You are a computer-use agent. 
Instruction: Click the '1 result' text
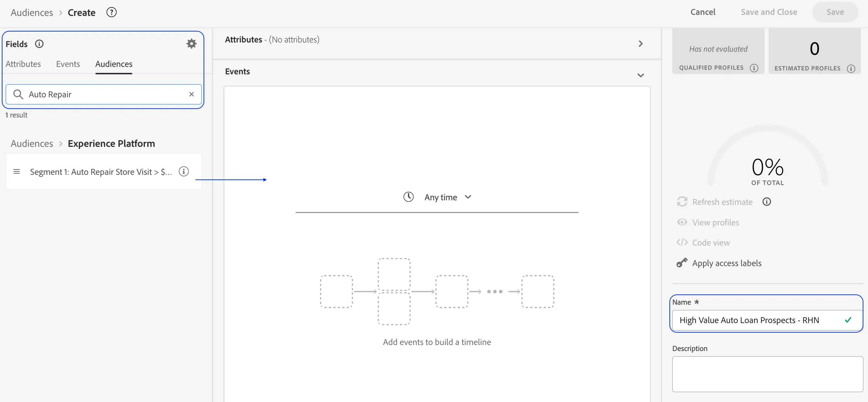pyautogui.click(x=16, y=115)
